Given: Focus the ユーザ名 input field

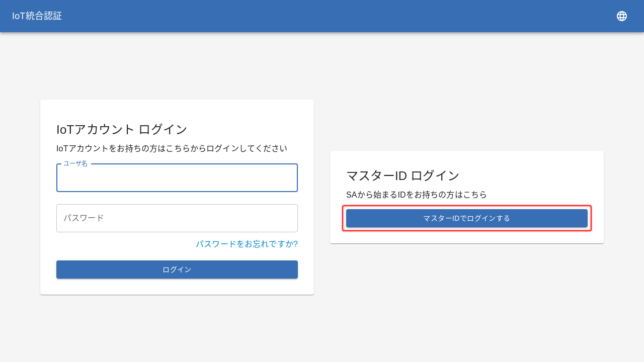Looking at the screenshot, I should point(177,178).
